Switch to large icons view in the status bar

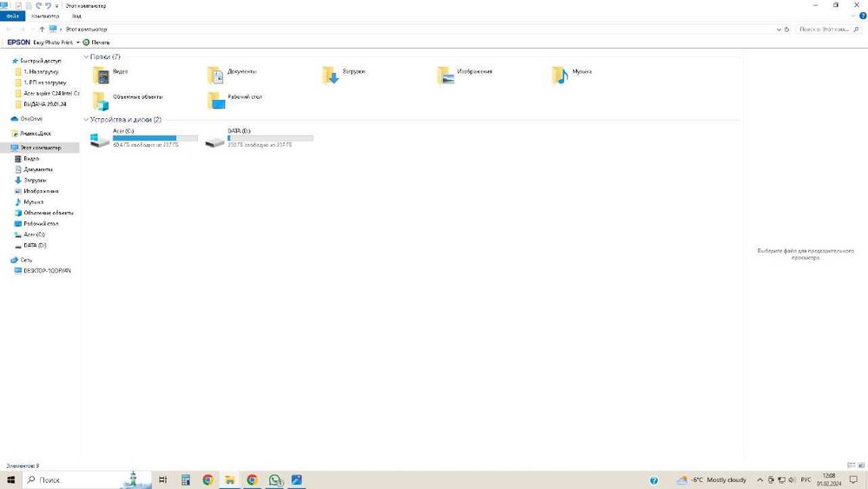pyautogui.click(x=861, y=466)
